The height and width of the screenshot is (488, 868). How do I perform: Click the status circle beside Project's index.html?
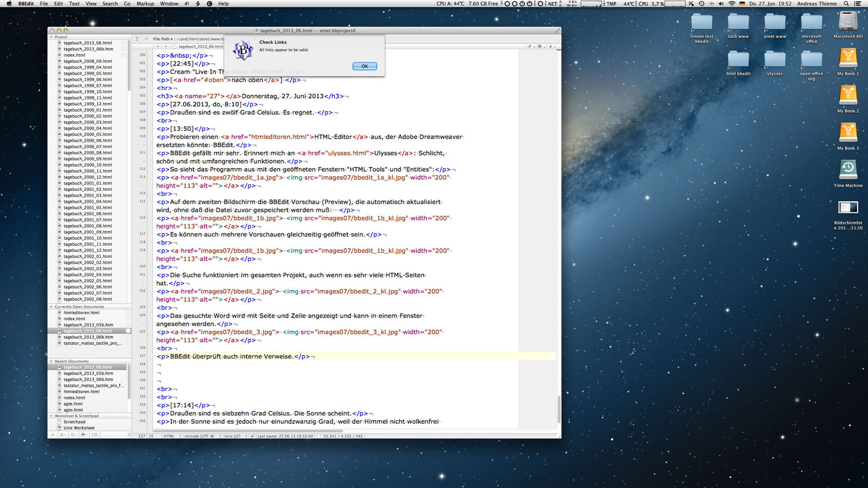[123, 55]
